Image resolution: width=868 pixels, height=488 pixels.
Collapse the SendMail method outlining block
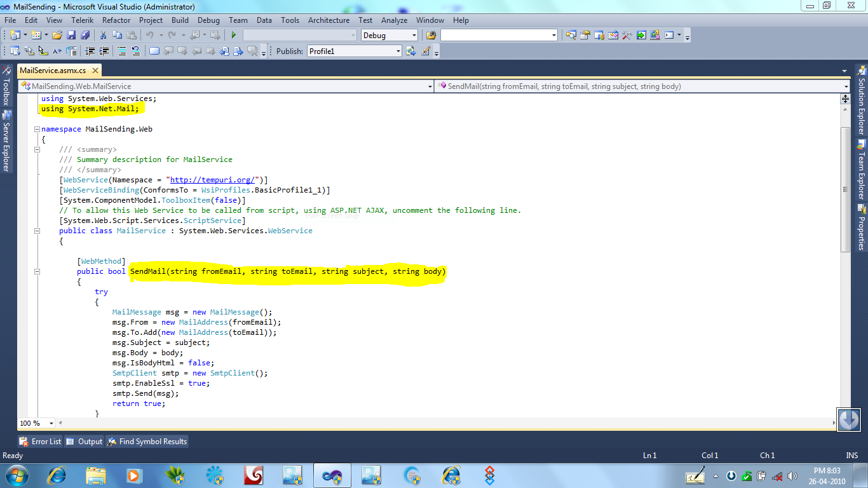pyautogui.click(x=37, y=271)
